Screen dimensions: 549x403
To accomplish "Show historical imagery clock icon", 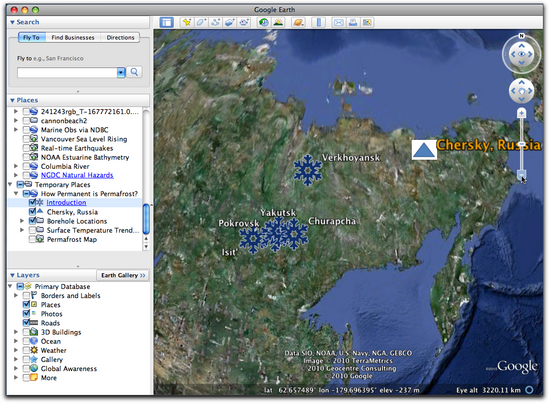I will pyautogui.click(x=264, y=22).
